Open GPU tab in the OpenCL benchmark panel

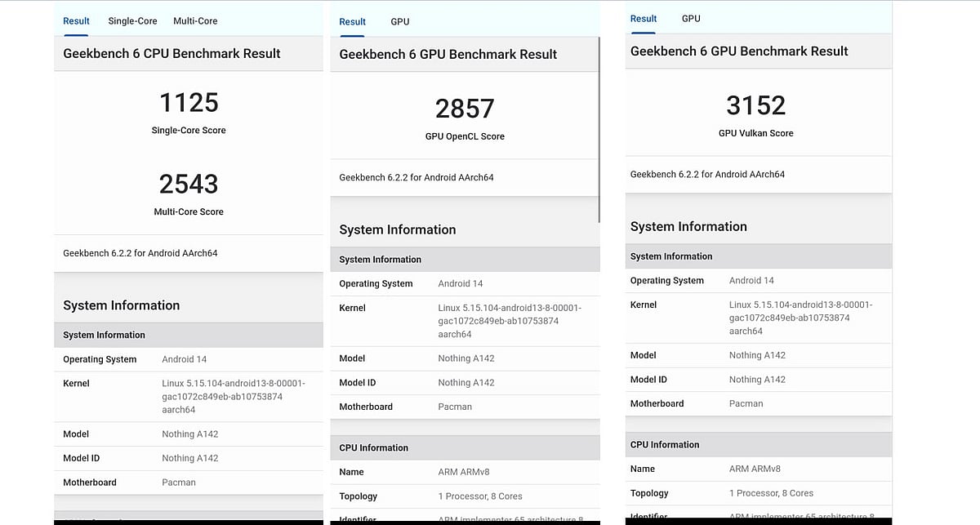pyautogui.click(x=399, y=22)
